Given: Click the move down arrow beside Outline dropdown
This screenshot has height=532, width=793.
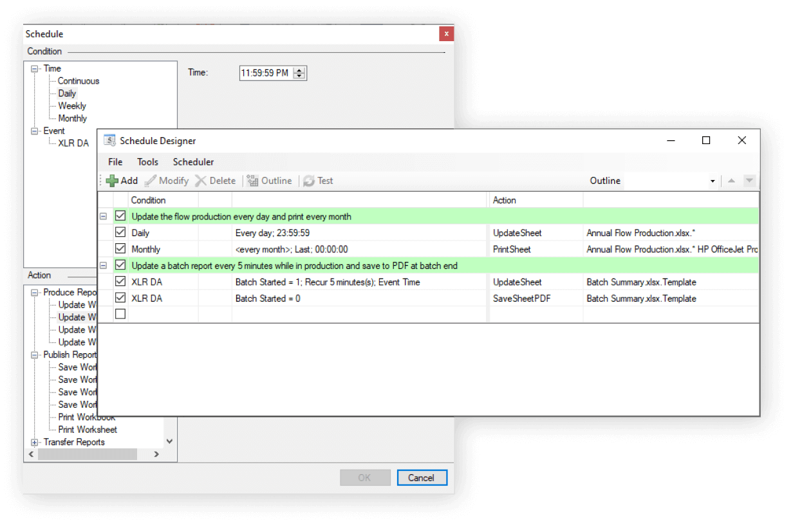Looking at the screenshot, I should (749, 181).
